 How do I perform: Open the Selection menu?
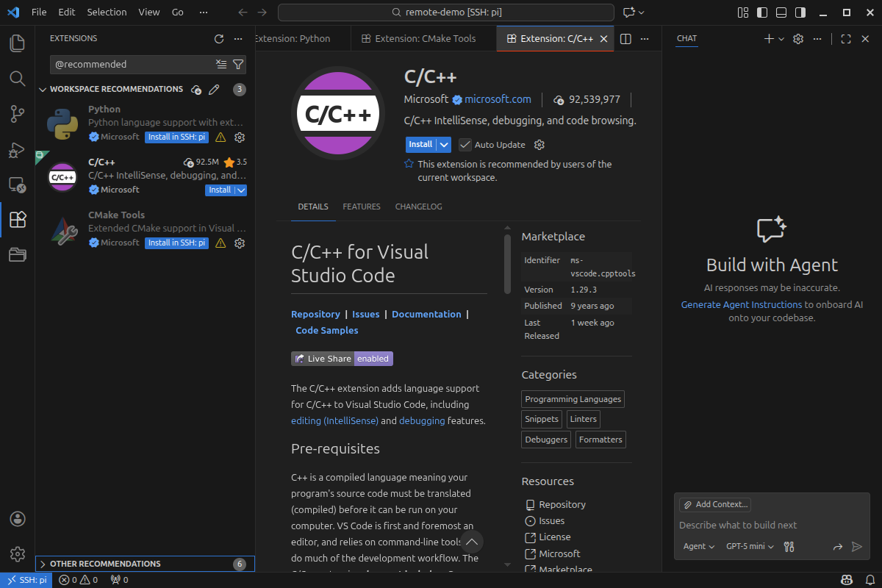coord(107,12)
